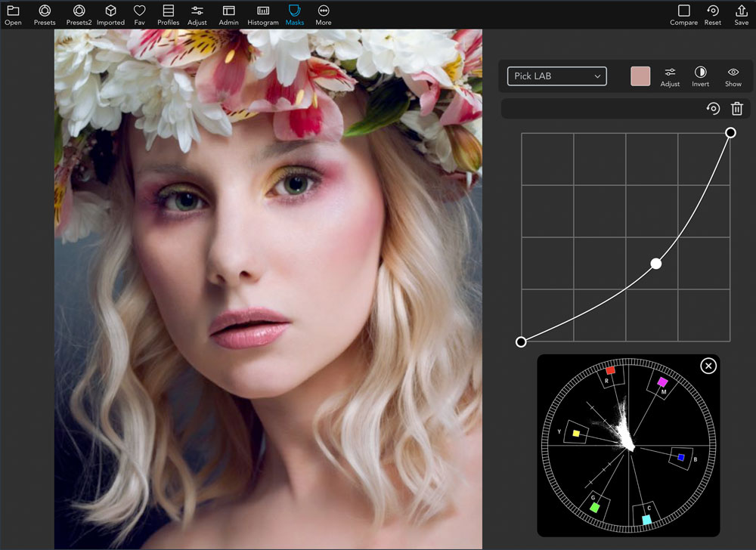Select the curve's bottom-left endpoint

[521, 342]
